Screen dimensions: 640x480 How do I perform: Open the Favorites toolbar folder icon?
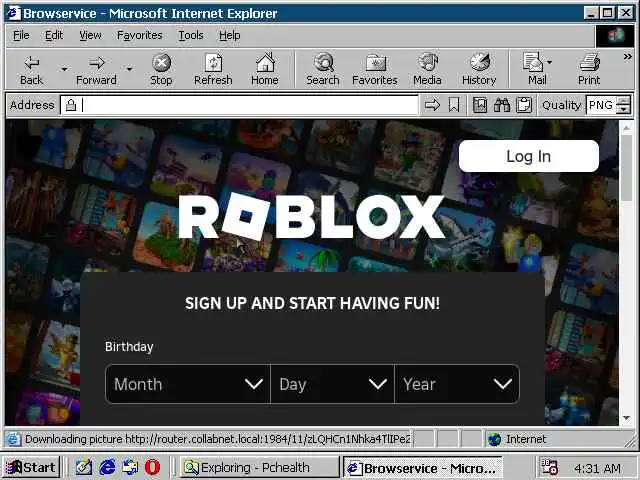[x=376, y=63]
